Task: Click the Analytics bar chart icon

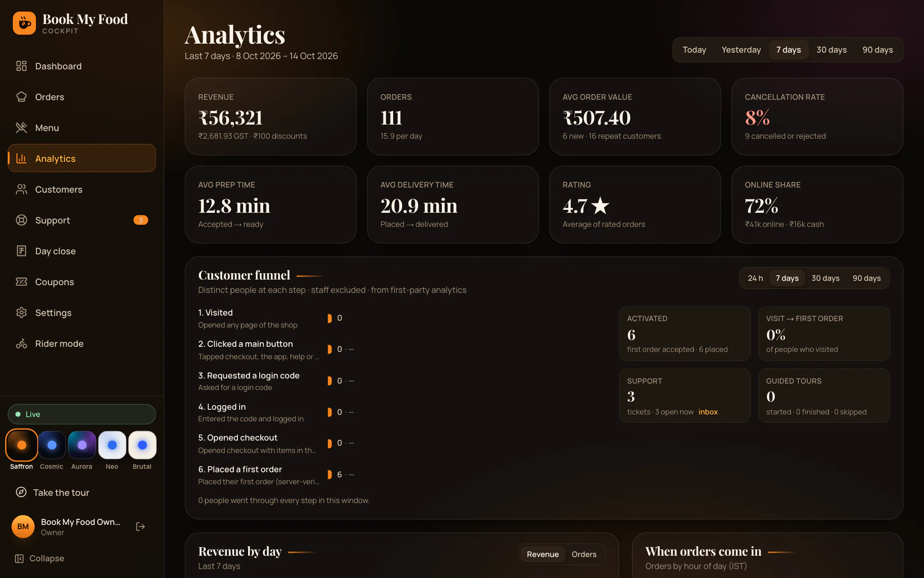Action: [21, 158]
